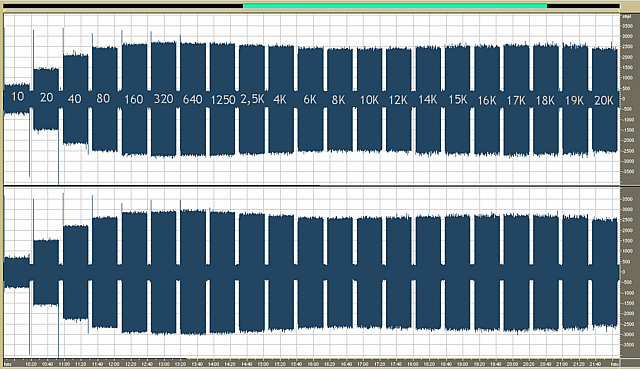The height and width of the screenshot is (369, 640).
Task: Click the green display range bar
Action: (395, 6)
